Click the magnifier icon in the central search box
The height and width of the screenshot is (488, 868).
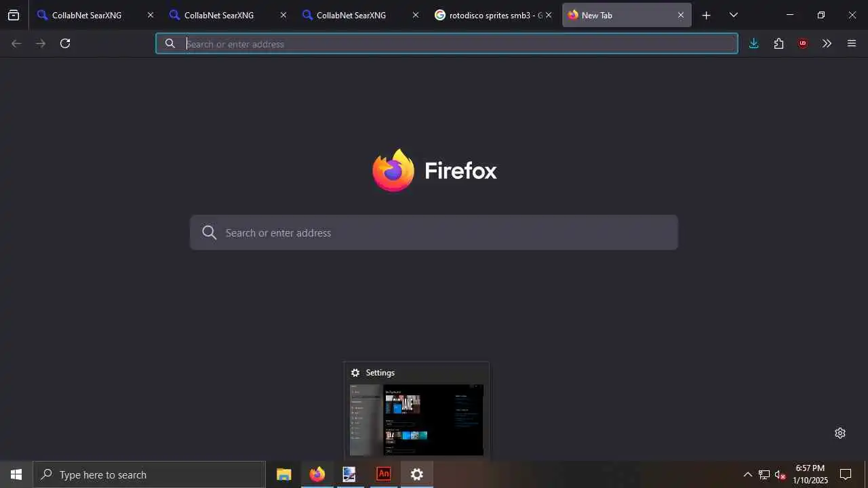point(210,232)
